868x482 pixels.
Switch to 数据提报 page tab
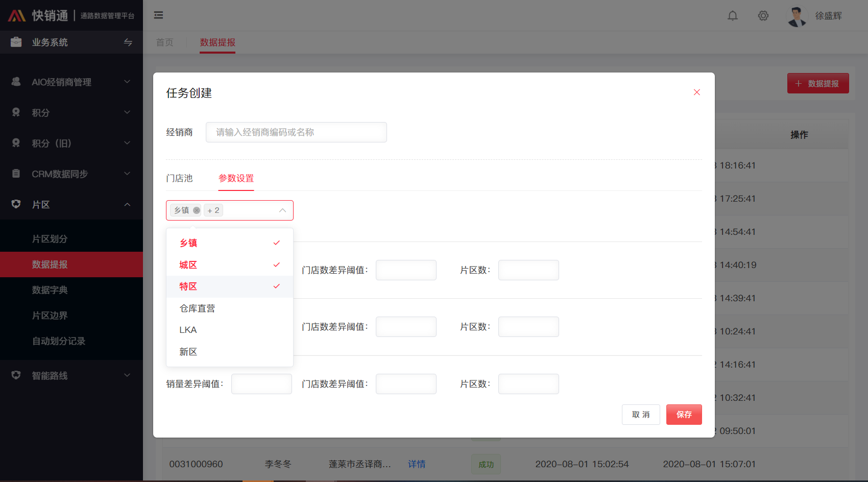pos(218,42)
